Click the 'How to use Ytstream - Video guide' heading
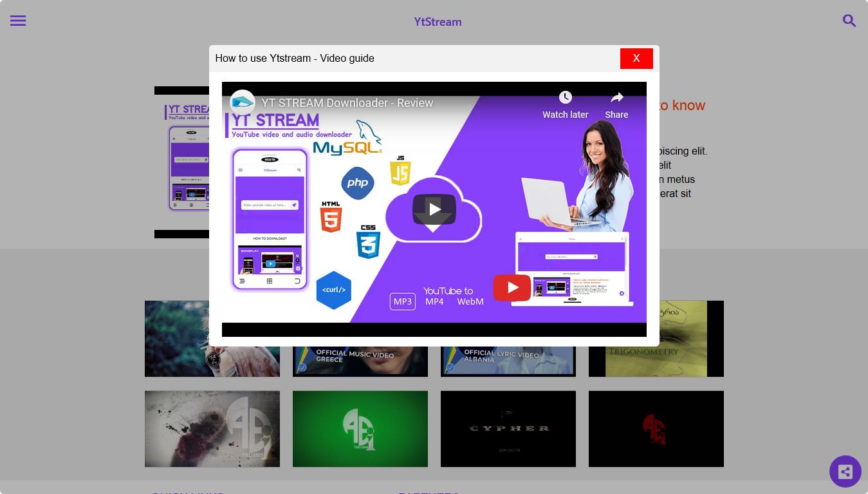 coord(295,59)
